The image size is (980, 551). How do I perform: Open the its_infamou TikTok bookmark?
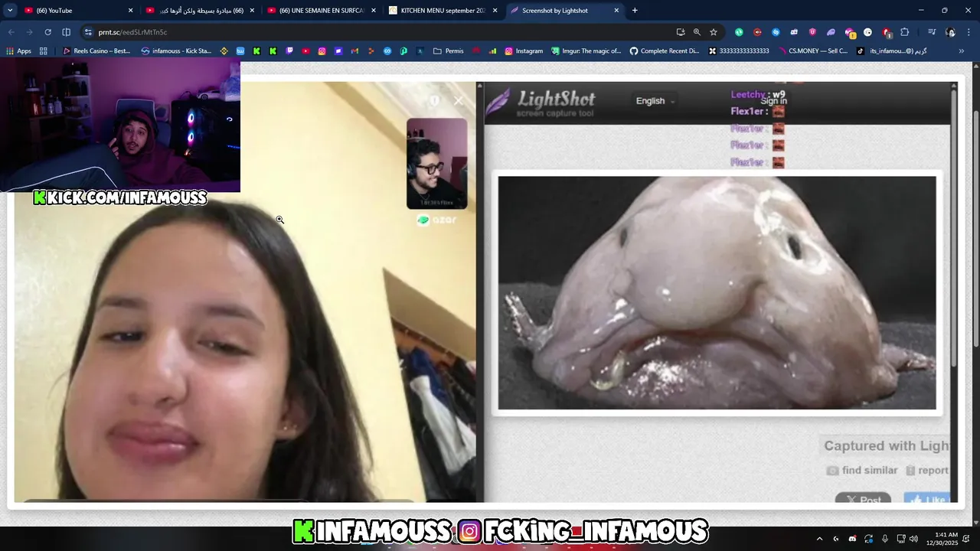892,51
